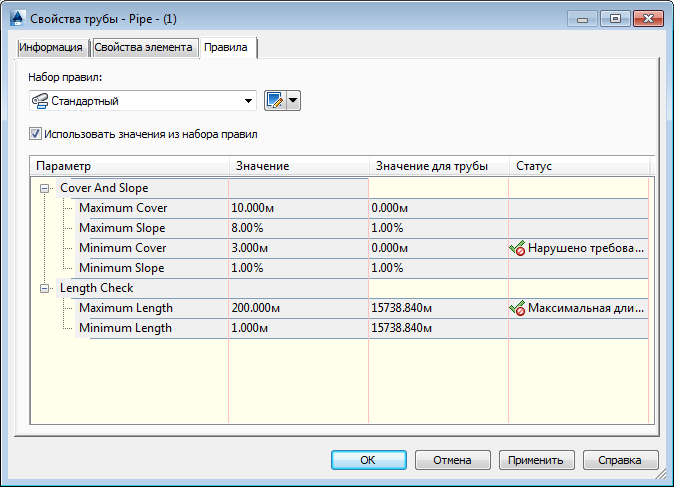This screenshot has width=674, height=487.
Task: Switch to the Свойства элемента tab
Action: coord(143,47)
